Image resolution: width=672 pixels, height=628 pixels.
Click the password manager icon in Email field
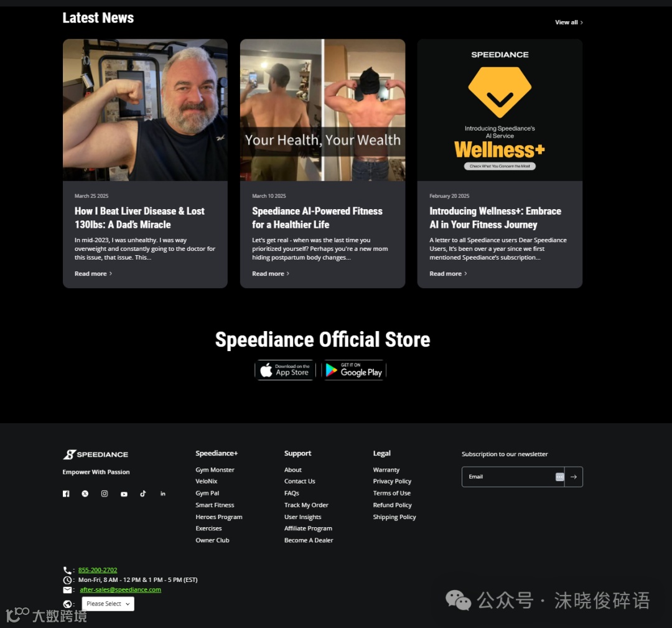click(560, 477)
